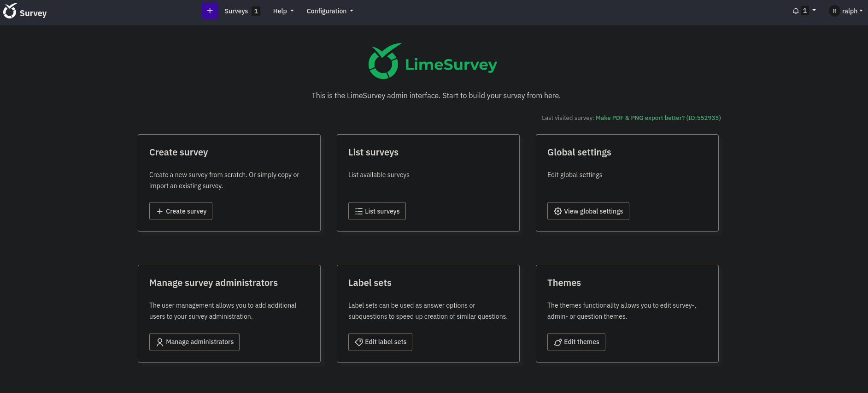Click the Themes card heading
The image size is (868, 393).
564,283
